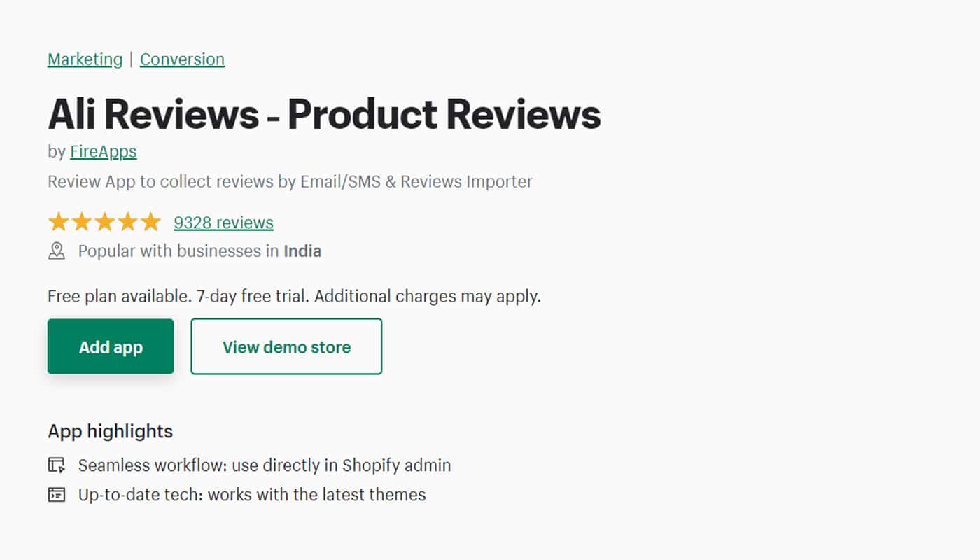Click the works with the latest themes text

coord(316,495)
